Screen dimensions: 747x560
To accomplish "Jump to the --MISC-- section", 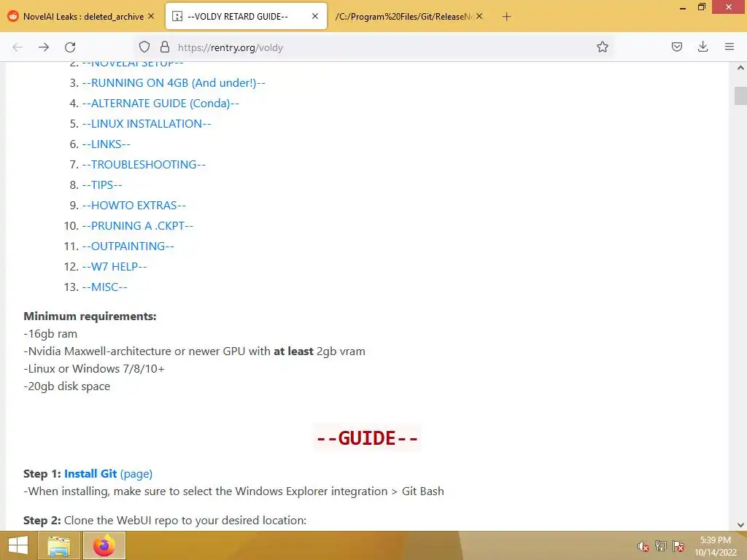I will [105, 287].
